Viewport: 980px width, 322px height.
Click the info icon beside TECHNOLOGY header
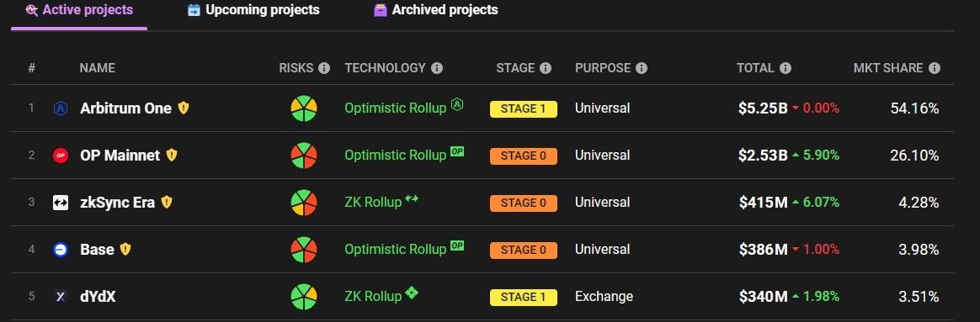coord(437,68)
